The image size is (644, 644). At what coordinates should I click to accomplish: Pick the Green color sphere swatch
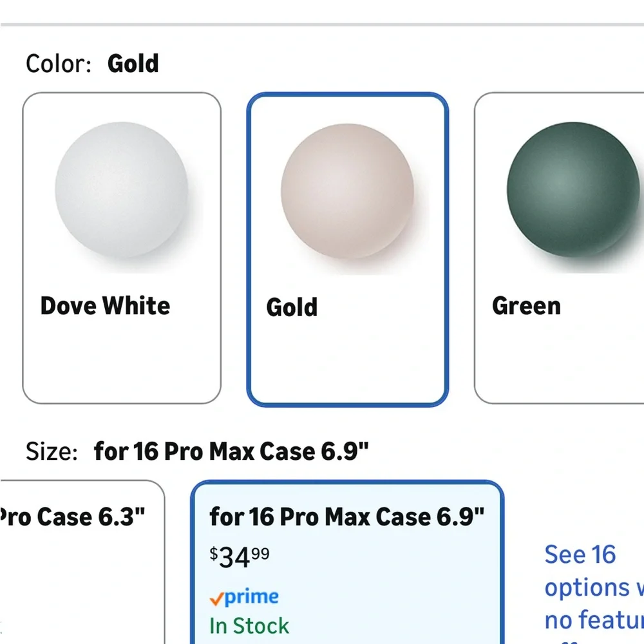(x=573, y=190)
